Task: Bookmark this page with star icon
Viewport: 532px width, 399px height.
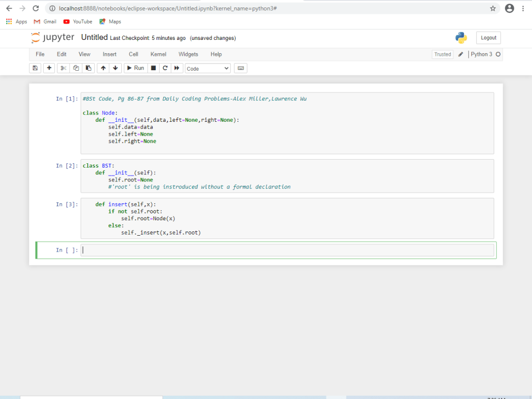Action: (x=493, y=9)
